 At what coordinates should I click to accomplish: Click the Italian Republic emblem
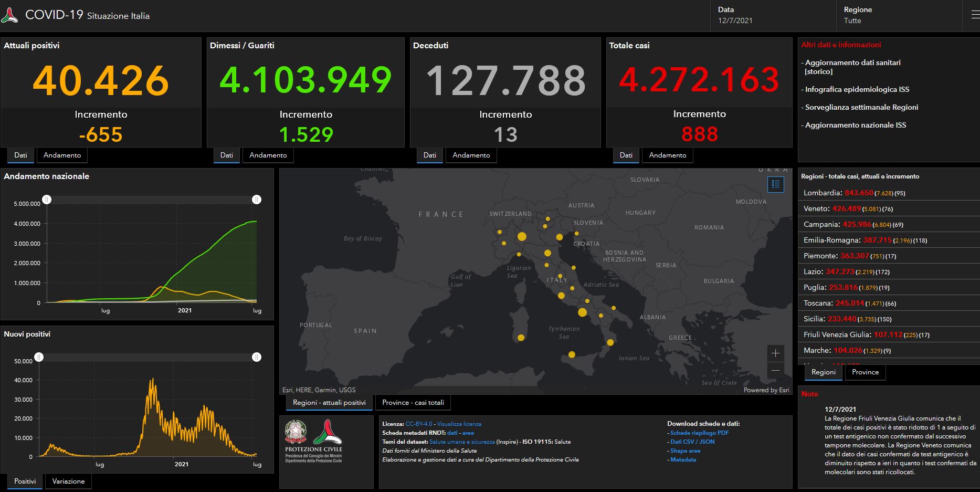(296, 432)
